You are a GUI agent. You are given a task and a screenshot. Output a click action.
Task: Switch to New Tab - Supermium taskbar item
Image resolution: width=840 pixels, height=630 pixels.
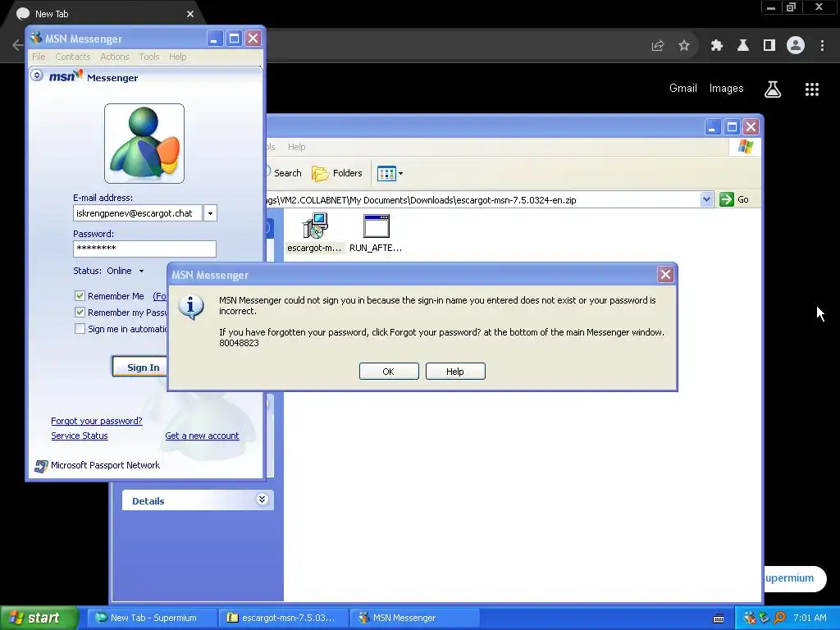click(x=152, y=618)
